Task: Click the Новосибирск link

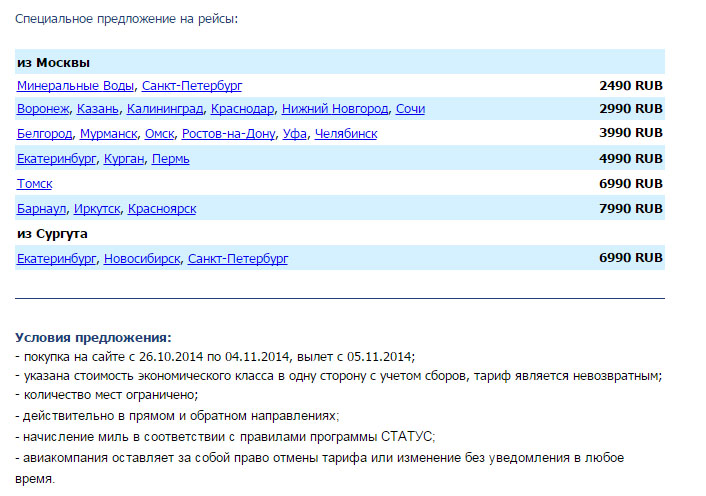Action: coord(142,259)
